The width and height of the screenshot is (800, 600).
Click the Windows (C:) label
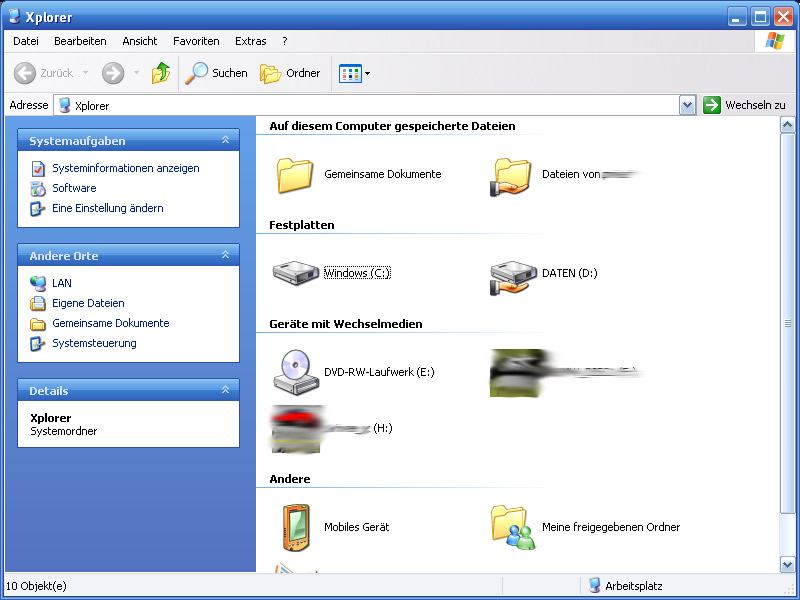tap(357, 273)
